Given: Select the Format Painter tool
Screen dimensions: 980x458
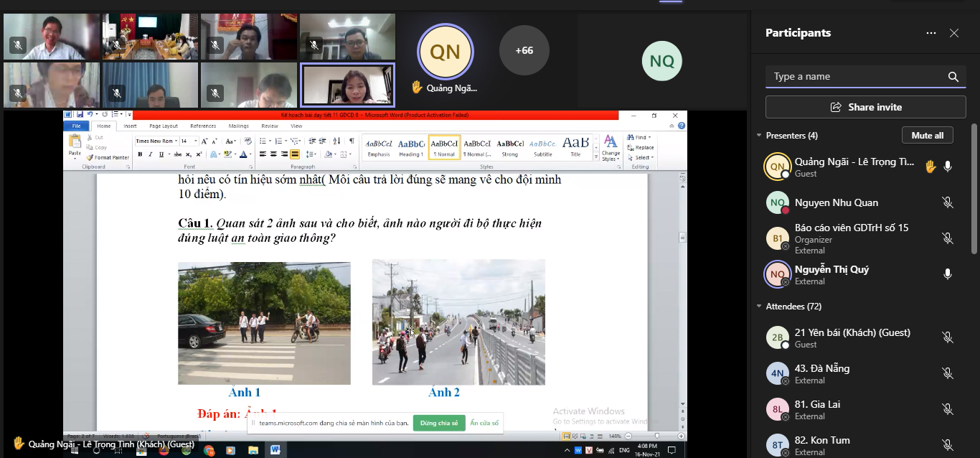Looking at the screenshot, I should pos(108,157).
